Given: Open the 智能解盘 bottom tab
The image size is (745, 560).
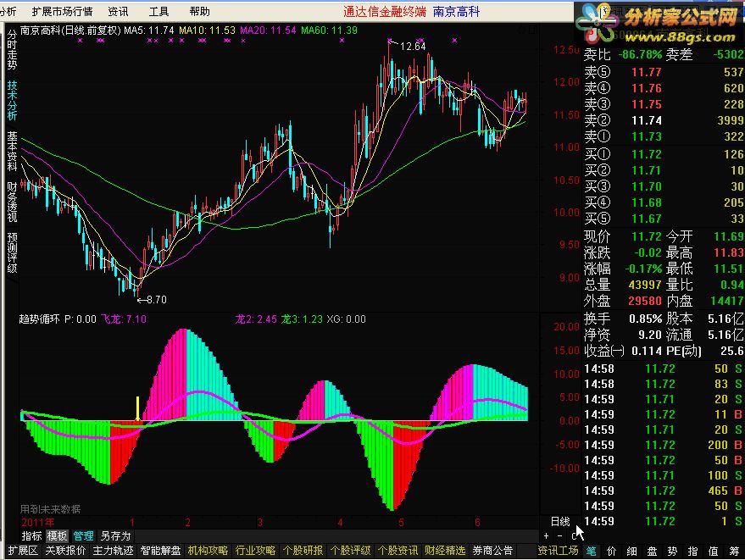Looking at the screenshot, I should pos(160,551).
